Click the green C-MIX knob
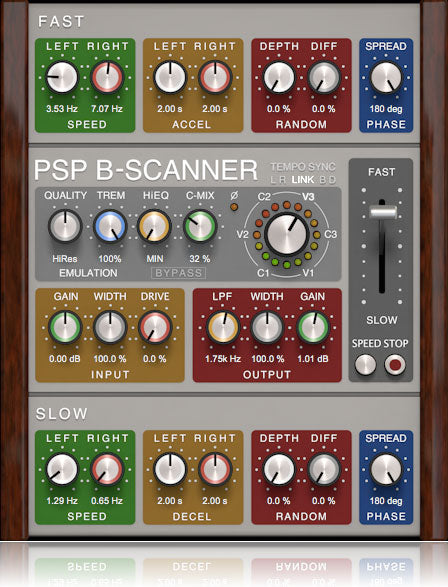This screenshot has width=448, height=587. [x=200, y=226]
